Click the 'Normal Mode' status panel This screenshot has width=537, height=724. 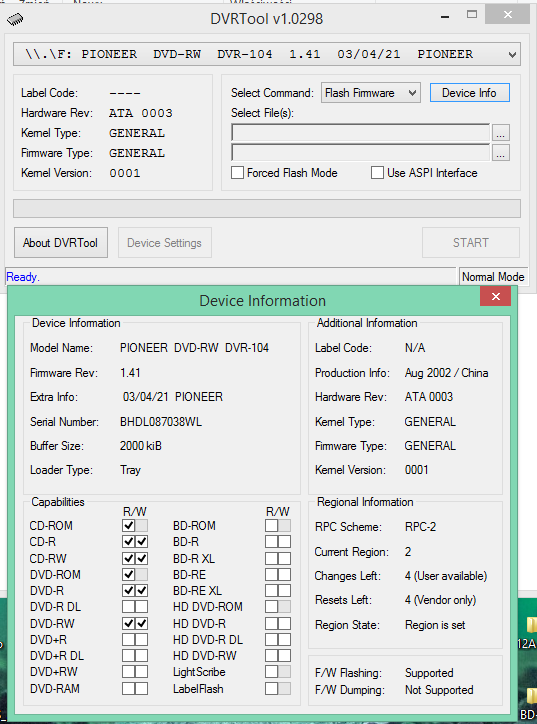click(493, 277)
